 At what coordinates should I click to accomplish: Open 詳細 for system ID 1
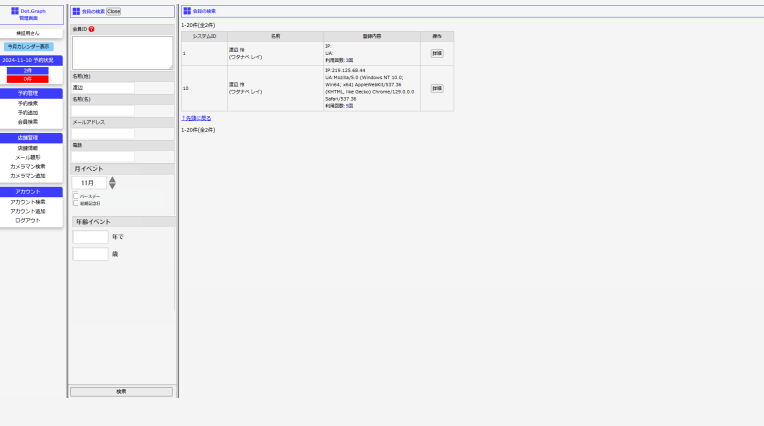coord(437,53)
